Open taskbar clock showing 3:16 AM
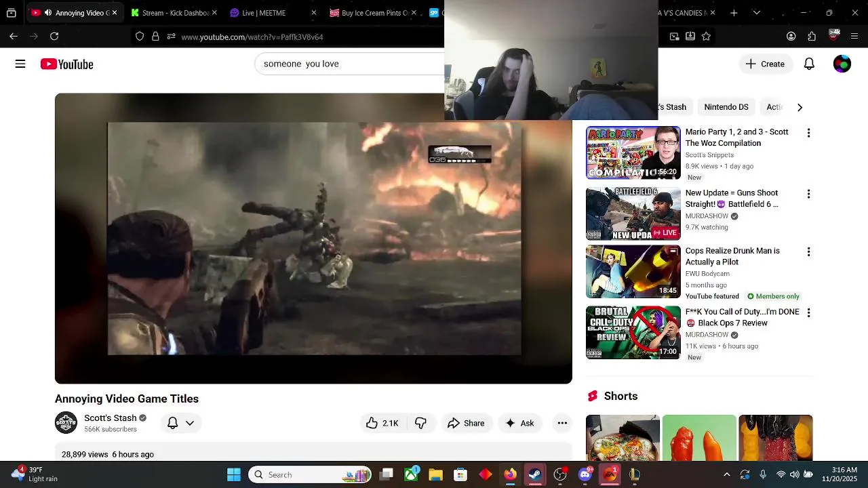Viewport: 868px width, 488px height. 840,474
